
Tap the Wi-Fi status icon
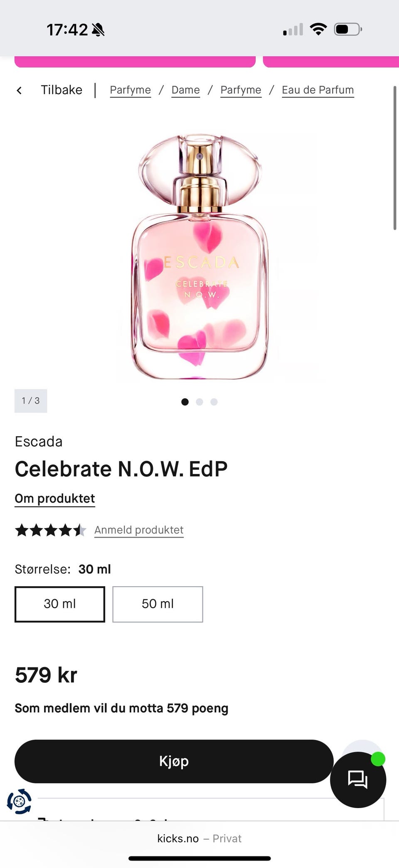[x=318, y=30]
